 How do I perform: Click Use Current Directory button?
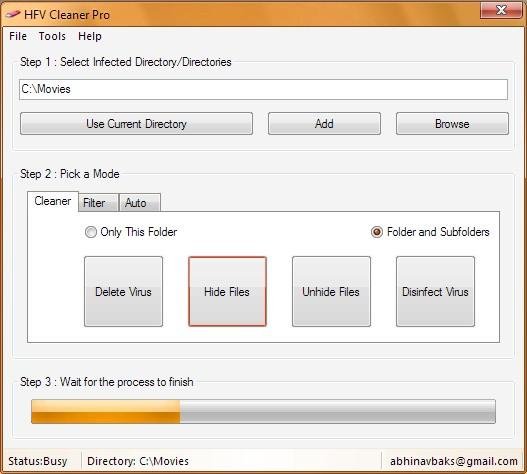136,124
